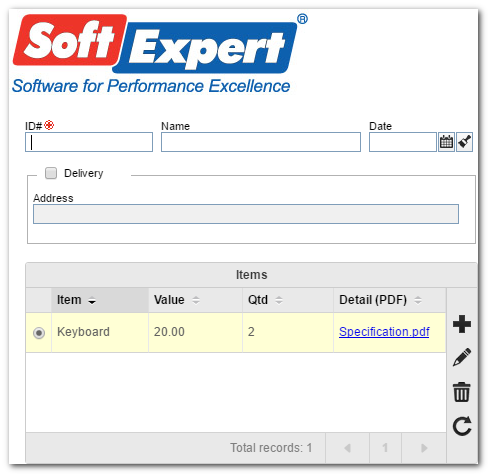
Task: Open the Date calendar picker icon
Action: (446, 142)
